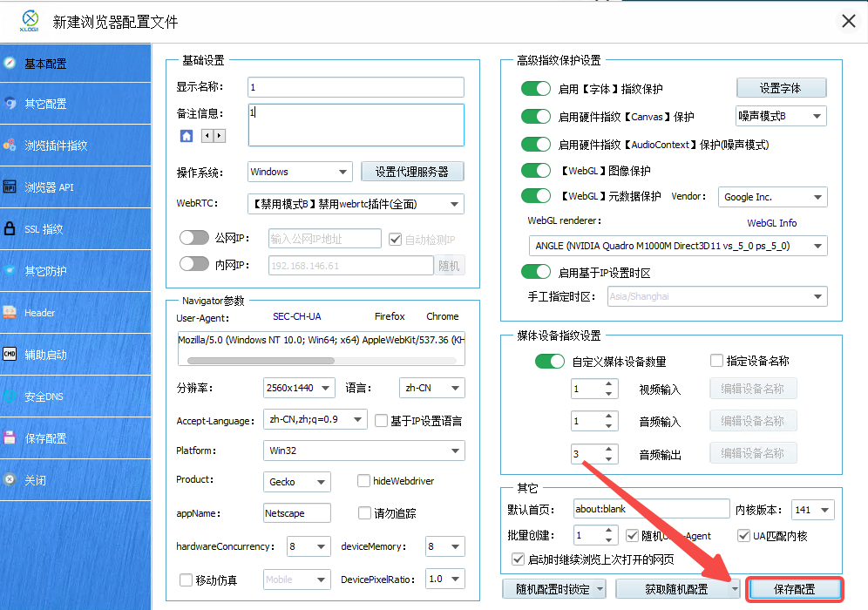The image size is (868, 610).
Task: Click the User-Agent horizontal scrollbar
Action: coord(261,359)
